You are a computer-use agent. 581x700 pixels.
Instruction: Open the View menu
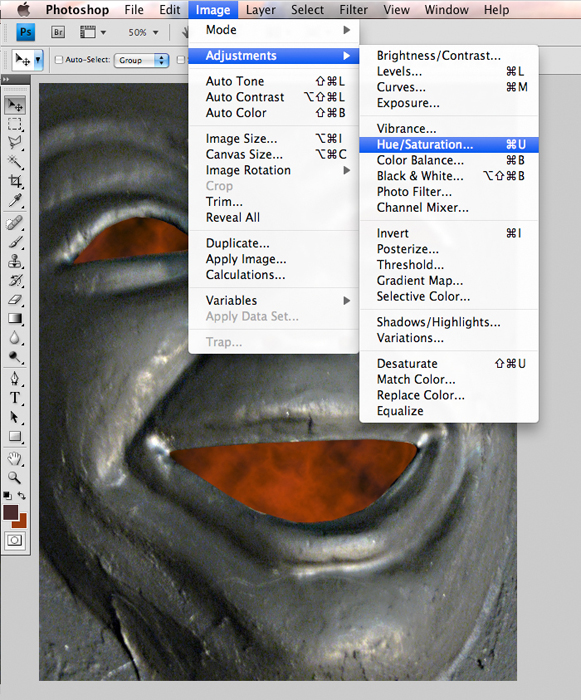[396, 9]
